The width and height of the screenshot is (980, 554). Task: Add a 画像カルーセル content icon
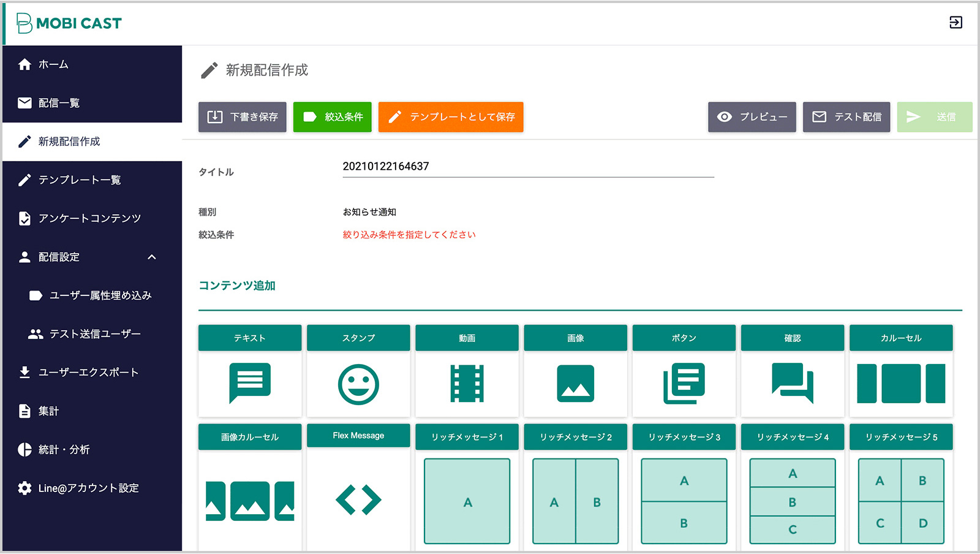click(250, 501)
